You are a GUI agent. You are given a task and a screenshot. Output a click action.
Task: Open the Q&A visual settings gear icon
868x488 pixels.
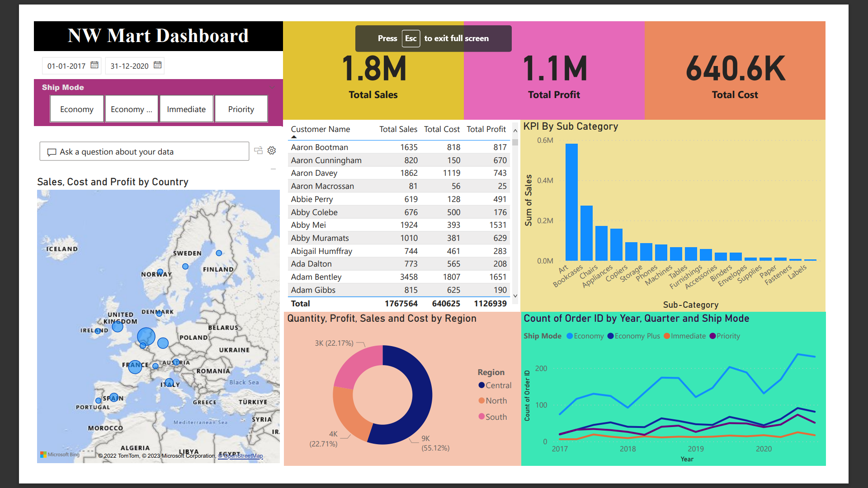tap(271, 150)
